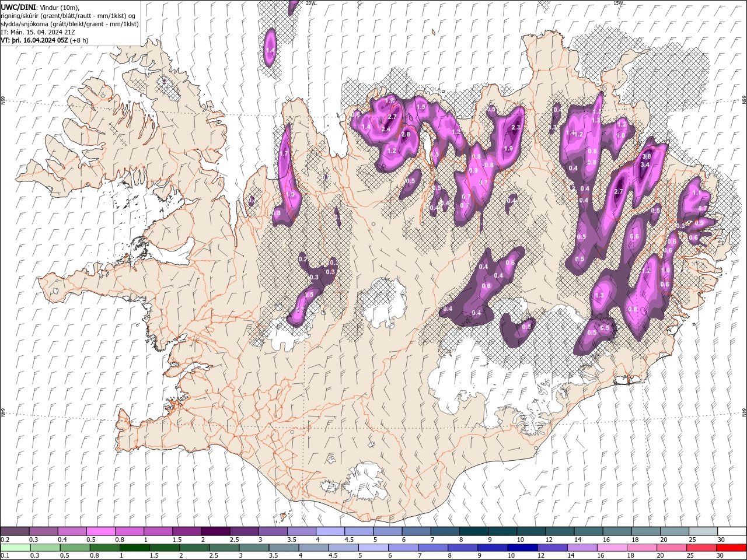Pick the bottom legend swatch starting at 16
The width and height of the screenshot is (747, 560).
(612, 548)
